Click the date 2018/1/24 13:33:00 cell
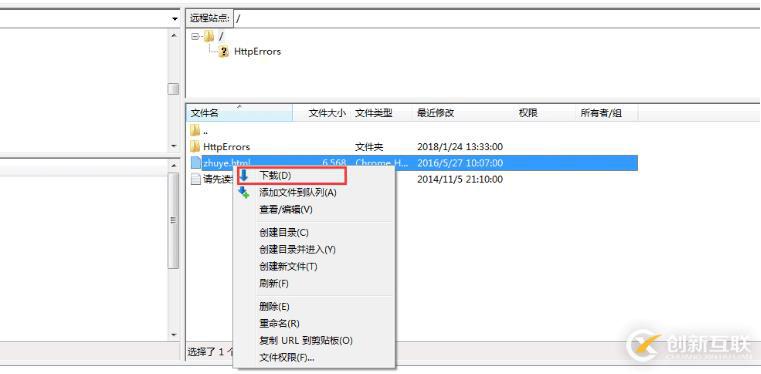 [460, 146]
